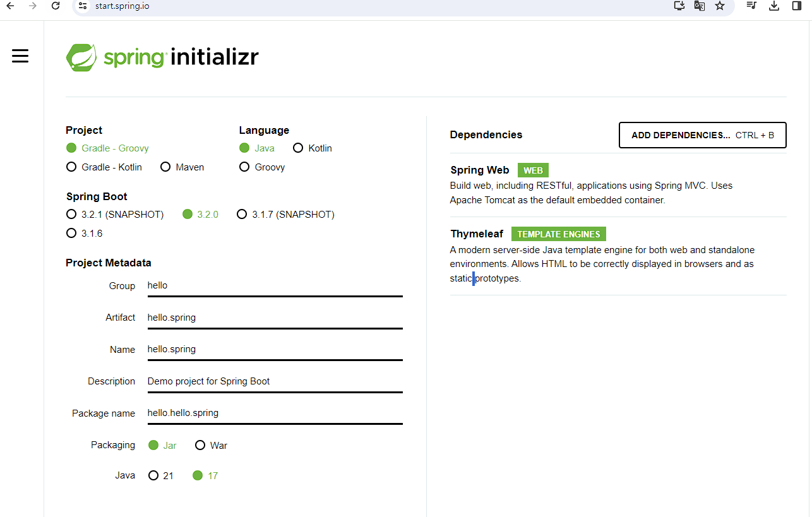The width and height of the screenshot is (812, 517).
Task: Click the Thymeleaf description text
Action: (x=602, y=264)
